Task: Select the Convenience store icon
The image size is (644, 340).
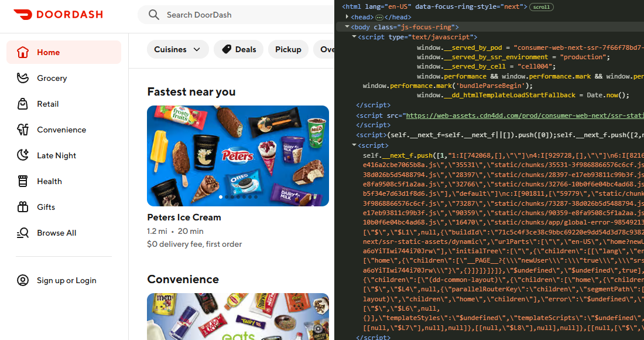Action: tap(22, 130)
